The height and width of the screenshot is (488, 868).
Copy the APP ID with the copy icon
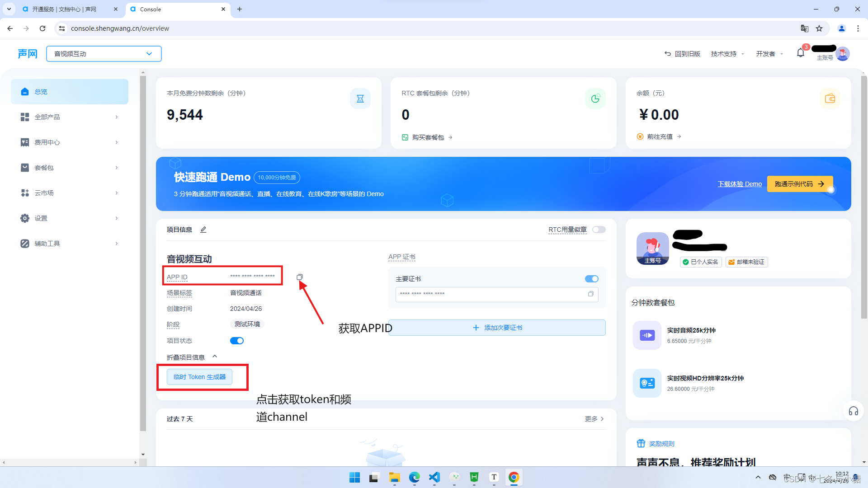(x=300, y=277)
